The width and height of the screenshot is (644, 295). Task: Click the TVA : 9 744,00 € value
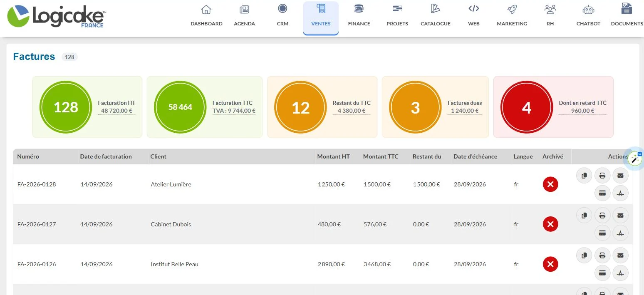click(234, 111)
